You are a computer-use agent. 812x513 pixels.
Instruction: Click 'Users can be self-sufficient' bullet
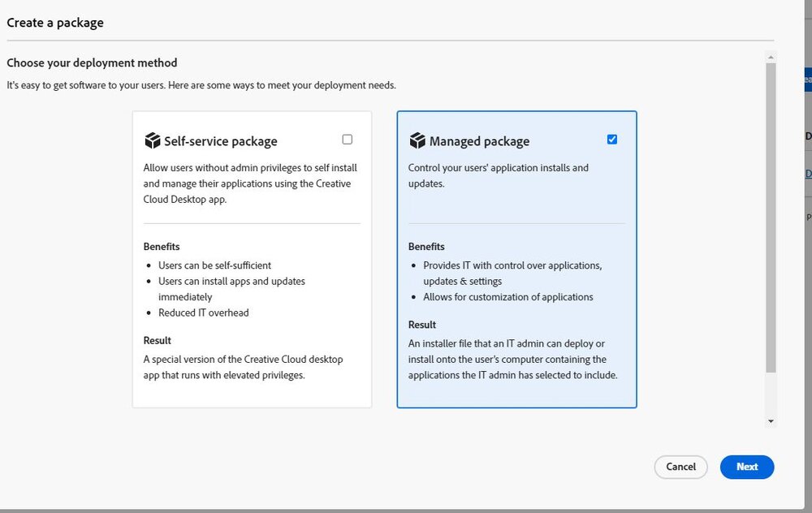(x=215, y=265)
